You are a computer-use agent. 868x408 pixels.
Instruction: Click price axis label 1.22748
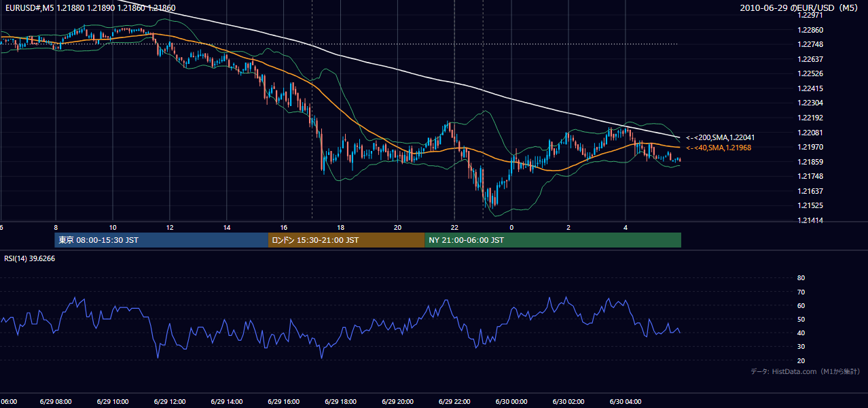[x=811, y=44]
